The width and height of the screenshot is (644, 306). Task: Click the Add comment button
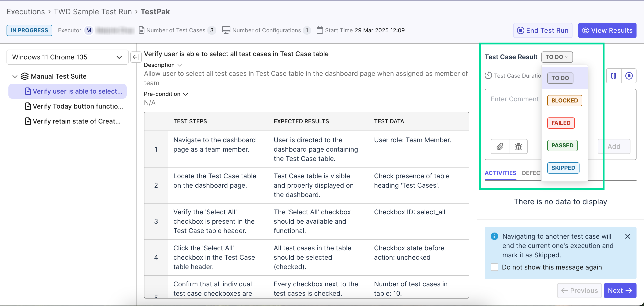click(614, 146)
